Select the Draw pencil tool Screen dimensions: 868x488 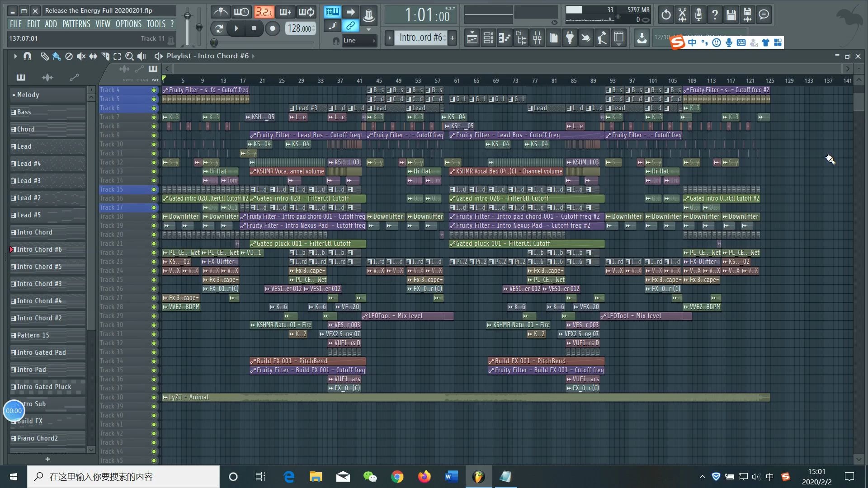tap(44, 56)
